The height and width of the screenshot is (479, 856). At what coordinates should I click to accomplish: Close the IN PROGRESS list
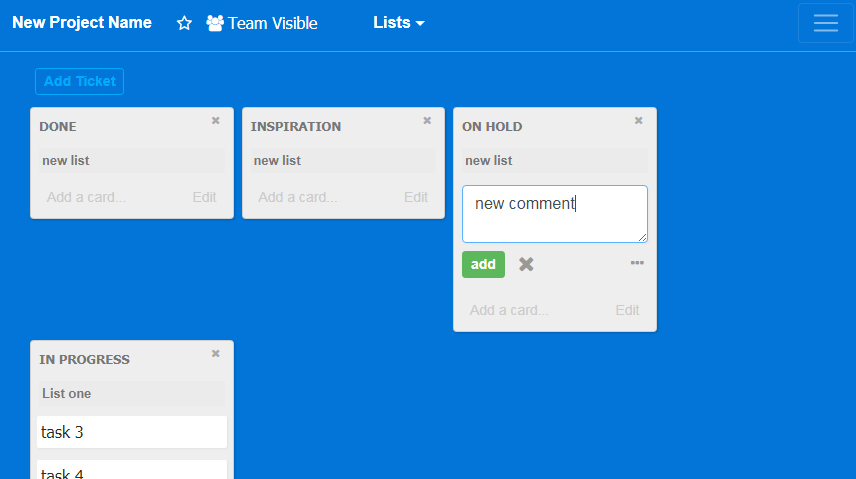pos(215,354)
